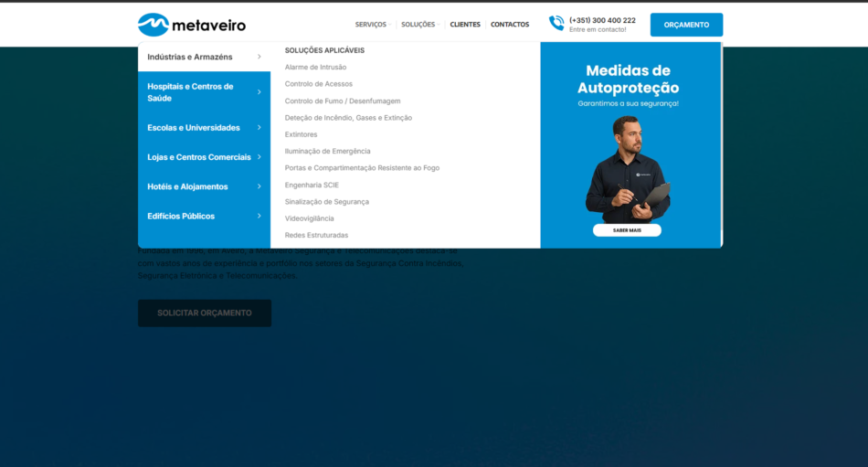Click the phone number (+351) 300 400 222
The image size is (868, 467).
tap(602, 20)
